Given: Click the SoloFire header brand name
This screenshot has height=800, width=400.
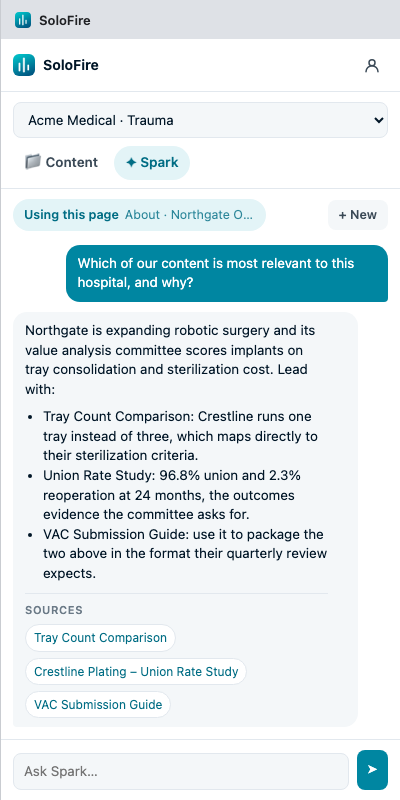Looking at the screenshot, I should 71,65.
